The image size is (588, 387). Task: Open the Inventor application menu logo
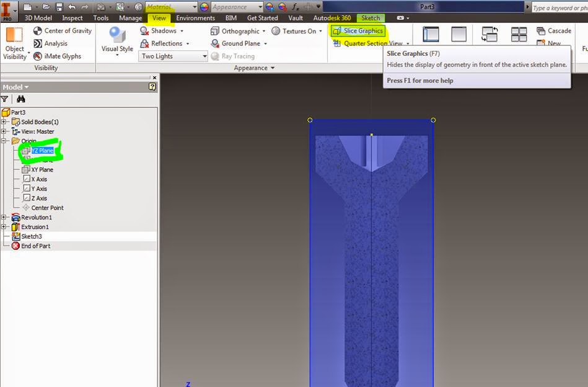(7, 10)
